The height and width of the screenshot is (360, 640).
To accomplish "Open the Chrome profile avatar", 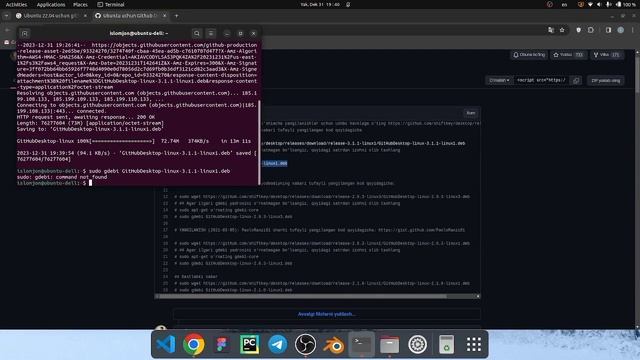I will (x=620, y=30).
